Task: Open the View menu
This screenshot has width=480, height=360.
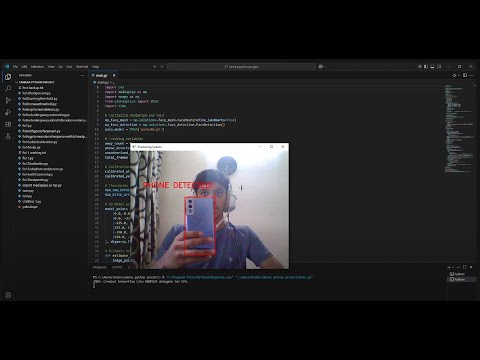Action: [x=51, y=67]
